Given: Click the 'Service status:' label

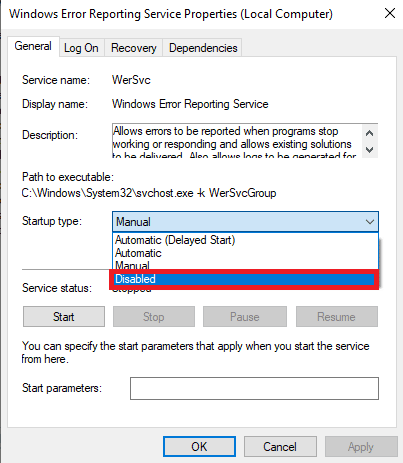Looking at the screenshot, I should click(x=57, y=288).
